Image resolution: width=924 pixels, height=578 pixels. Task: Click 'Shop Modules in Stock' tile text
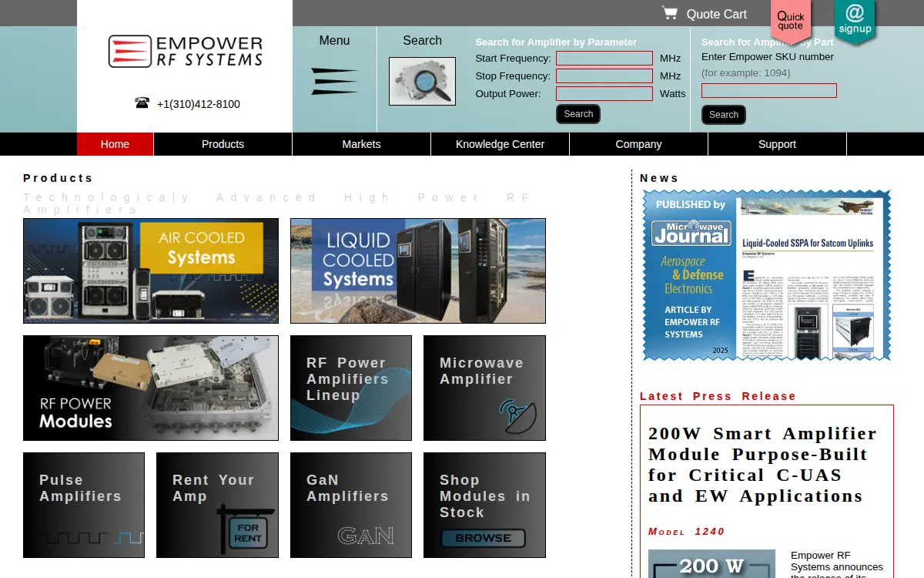click(484, 496)
